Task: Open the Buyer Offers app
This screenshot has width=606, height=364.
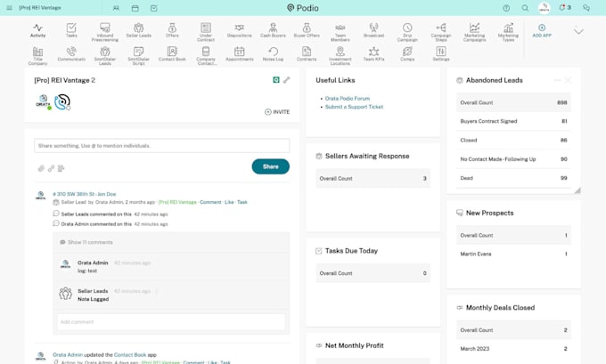Action: (x=307, y=30)
